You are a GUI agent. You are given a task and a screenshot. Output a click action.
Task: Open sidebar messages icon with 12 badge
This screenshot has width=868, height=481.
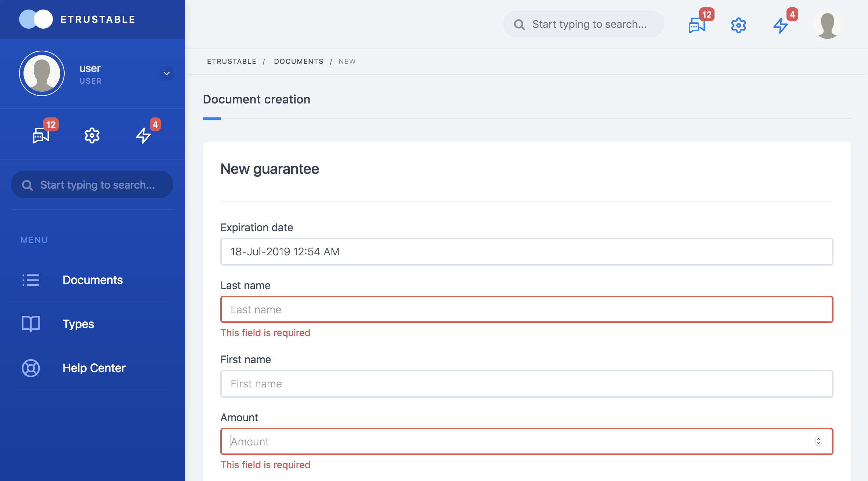(41, 135)
